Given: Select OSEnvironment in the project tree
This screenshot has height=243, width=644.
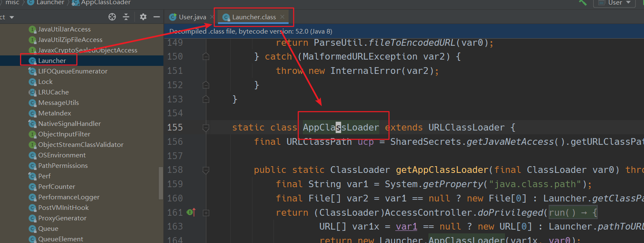Looking at the screenshot, I should pyautogui.click(x=62, y=155).
